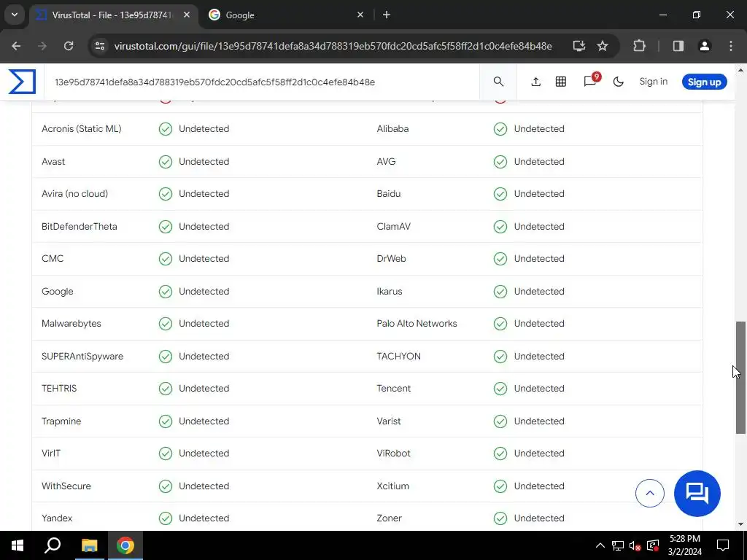Click the Avast engine name
The image size is (747, 560).
point(53,161)
